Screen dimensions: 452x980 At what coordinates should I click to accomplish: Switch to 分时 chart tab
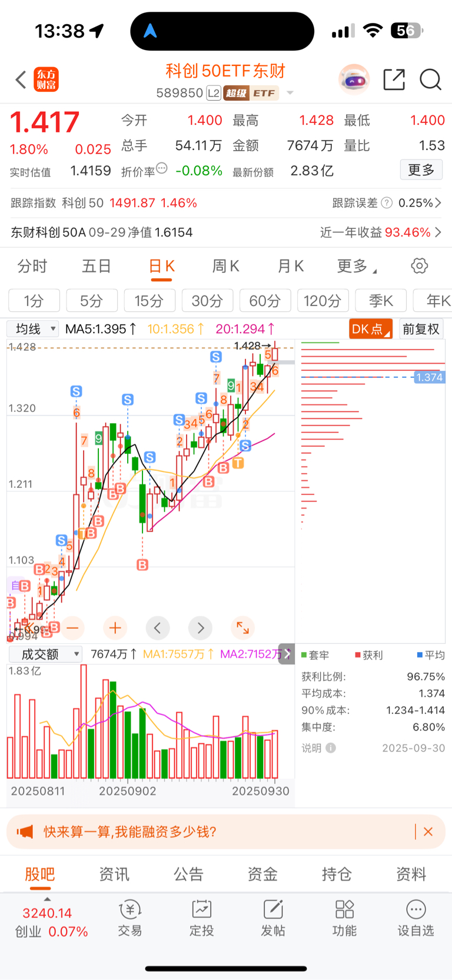[x=32, y=267]
